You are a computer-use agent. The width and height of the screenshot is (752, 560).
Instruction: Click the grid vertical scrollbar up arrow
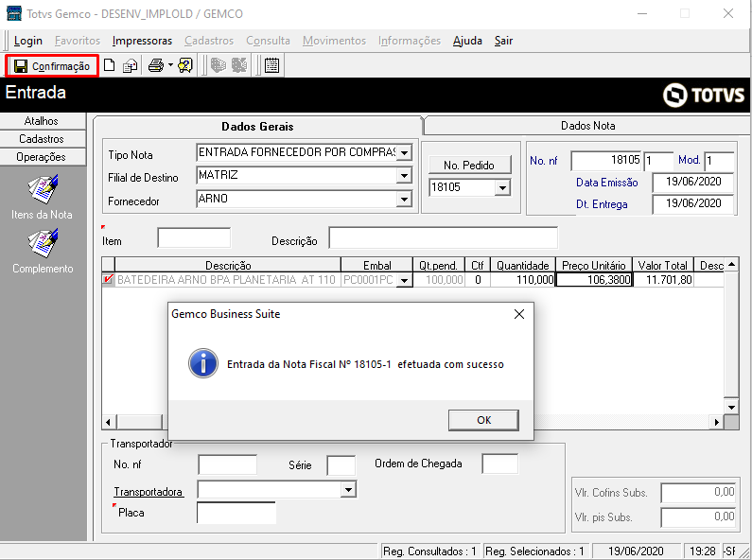(731, 264)
